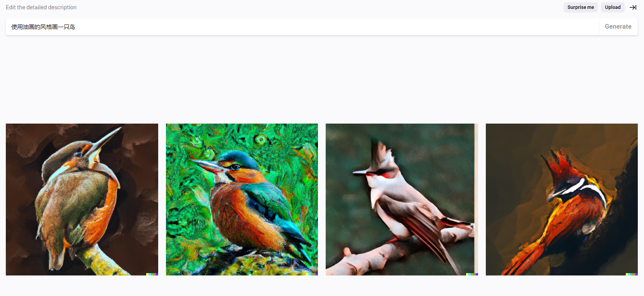Focus the Chinese prompt text input field
The height and width of the screenshot is (296, 644).
tap(302, 27)
